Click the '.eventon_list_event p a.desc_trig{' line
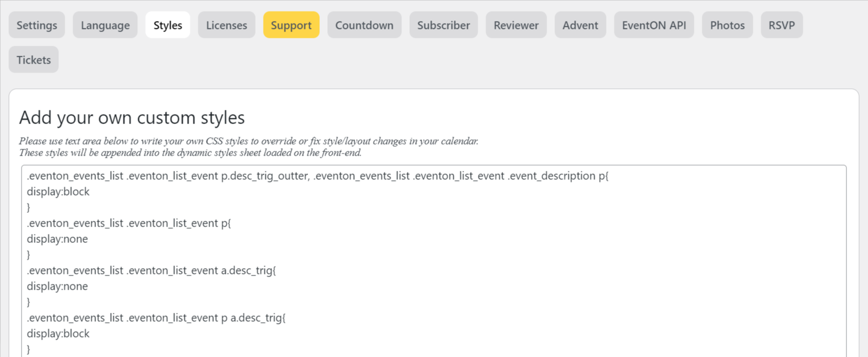Viewport: 868px width, 357px height. 156,318
